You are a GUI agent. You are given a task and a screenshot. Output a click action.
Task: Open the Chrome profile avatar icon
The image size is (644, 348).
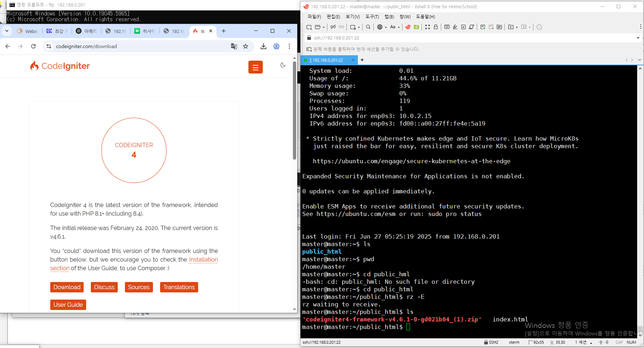(276, 46)
